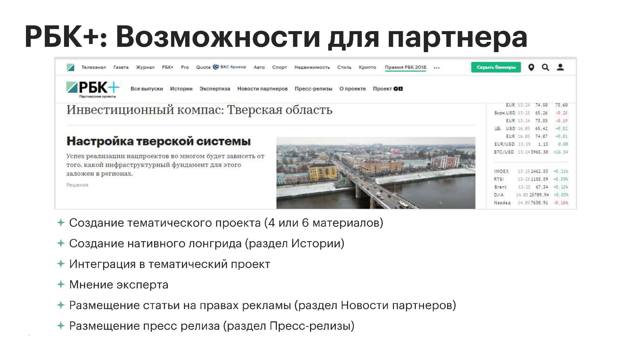Click the small green RBC logo icon
644x359 pixels.
(71, 68)
